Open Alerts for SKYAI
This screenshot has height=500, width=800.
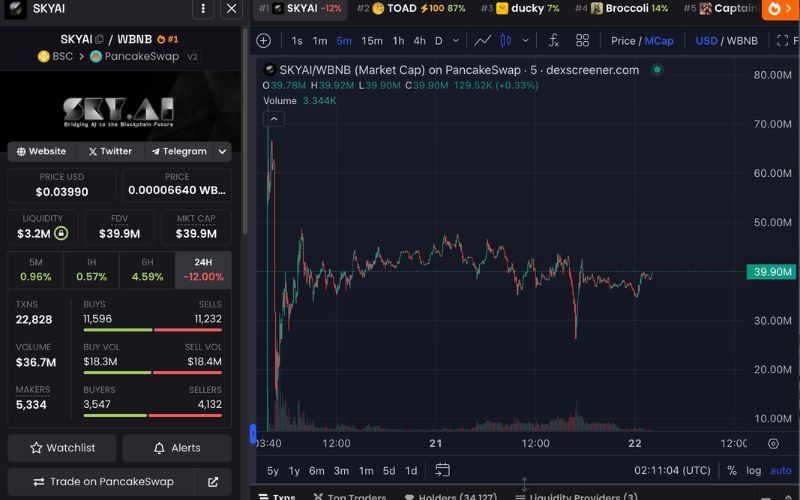pos(177,448)
